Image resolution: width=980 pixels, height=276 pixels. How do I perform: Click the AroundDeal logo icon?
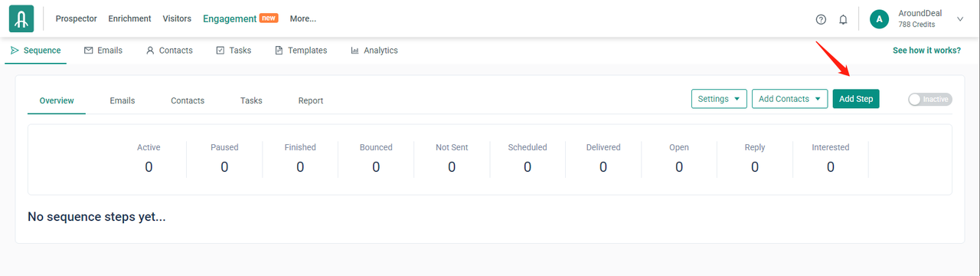21,19
